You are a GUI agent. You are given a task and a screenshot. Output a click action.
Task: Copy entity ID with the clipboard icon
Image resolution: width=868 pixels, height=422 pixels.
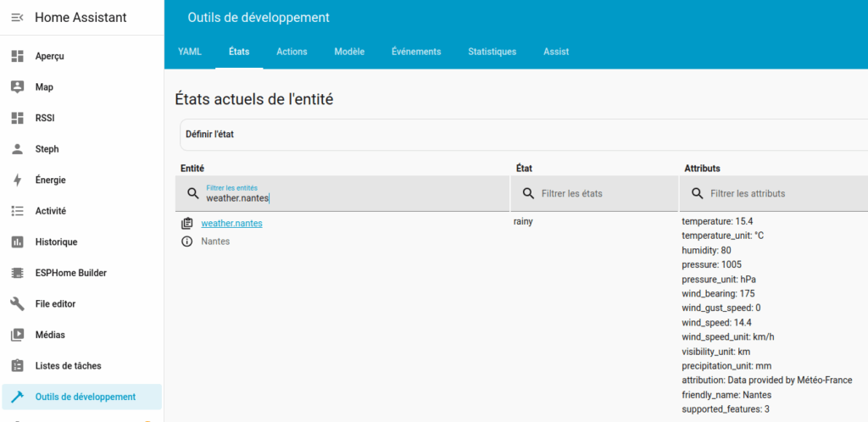click(x=187, y=224)
